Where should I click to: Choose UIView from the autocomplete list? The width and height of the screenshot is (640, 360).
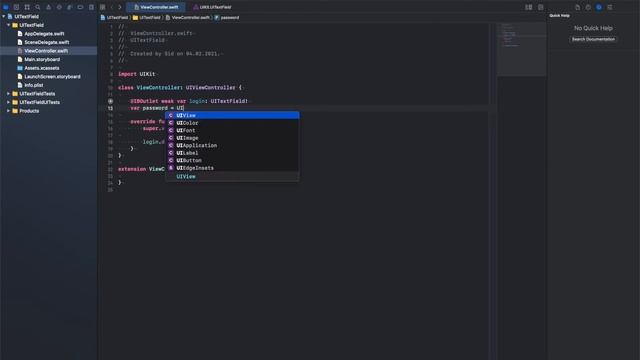point(232,116)
